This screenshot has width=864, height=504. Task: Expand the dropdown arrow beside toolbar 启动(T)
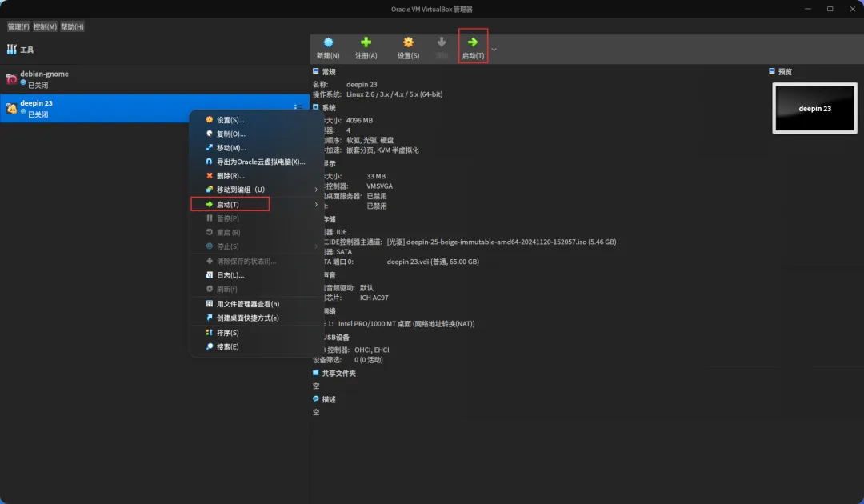pos(494,50)
